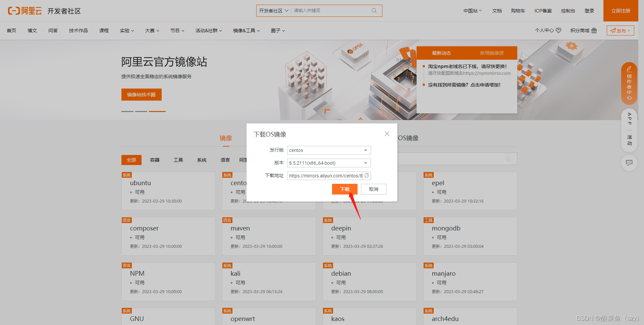Image resolution: width=644 pixels, height=325 pixels.
Task: Expand the 活动&社群 menu
Action: click(209, 31)
